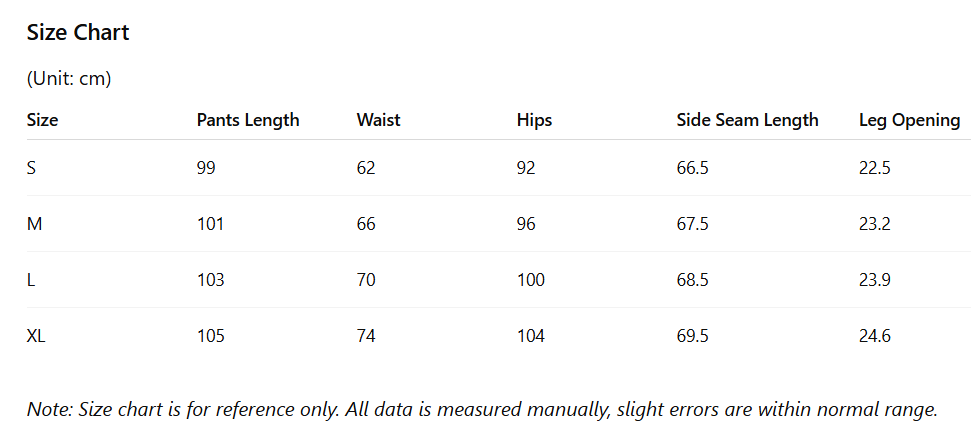The image size is (971, 447).
Task: Click leg opening value 22.5
Action: [874, 168]
